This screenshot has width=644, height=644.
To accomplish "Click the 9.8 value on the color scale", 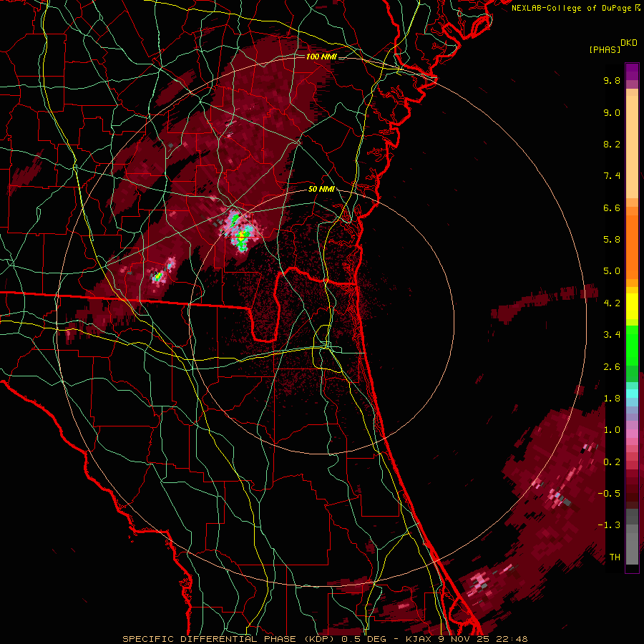I will (612, 80).
